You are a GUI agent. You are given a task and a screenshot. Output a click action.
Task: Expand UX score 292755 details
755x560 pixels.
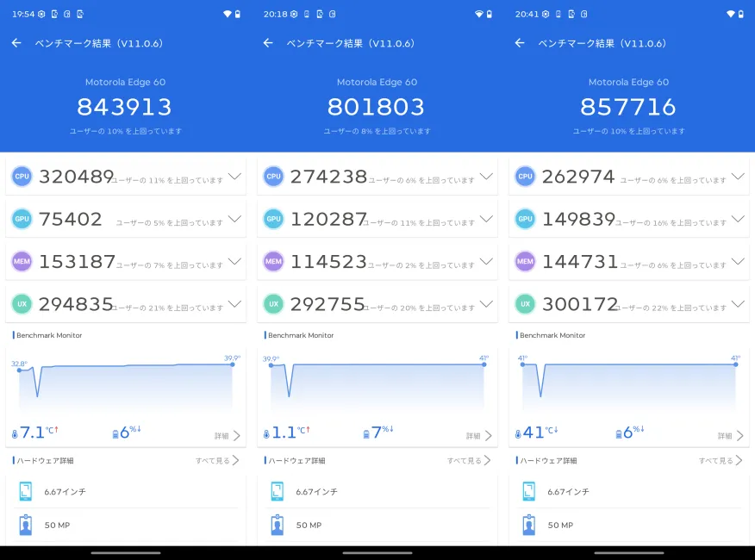486,304
